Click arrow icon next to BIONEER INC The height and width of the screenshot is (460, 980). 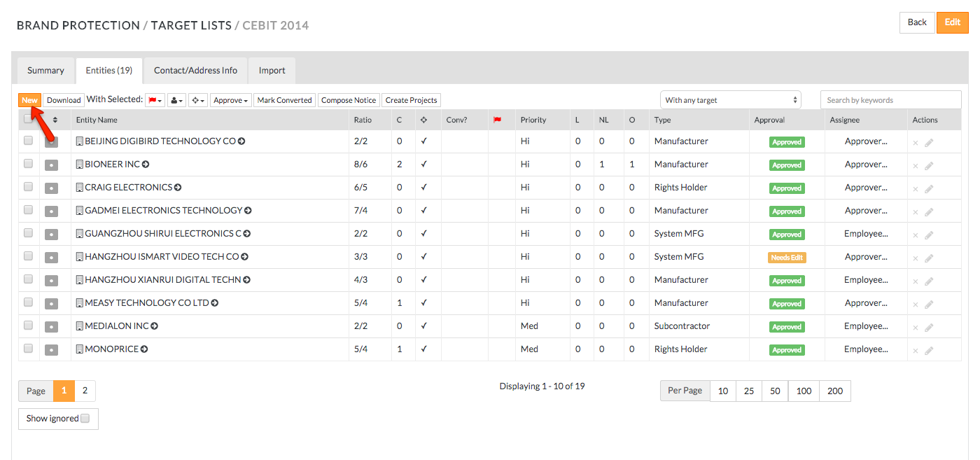pos(146,165)
